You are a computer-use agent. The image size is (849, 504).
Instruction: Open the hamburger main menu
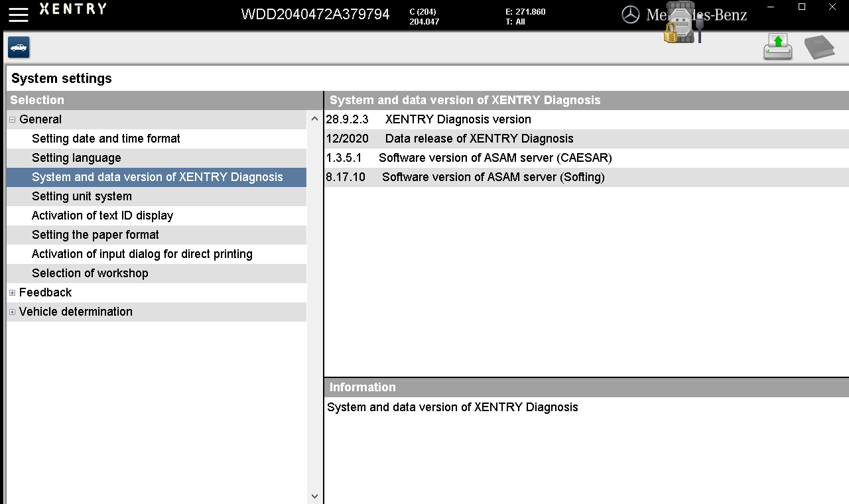(x=19, y=15)
